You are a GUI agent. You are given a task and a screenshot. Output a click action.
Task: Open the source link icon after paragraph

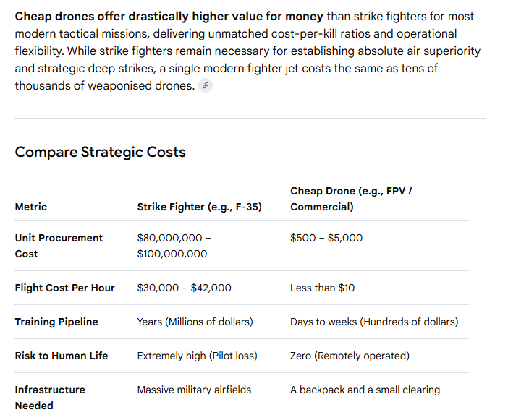click(x=206, y=86)
